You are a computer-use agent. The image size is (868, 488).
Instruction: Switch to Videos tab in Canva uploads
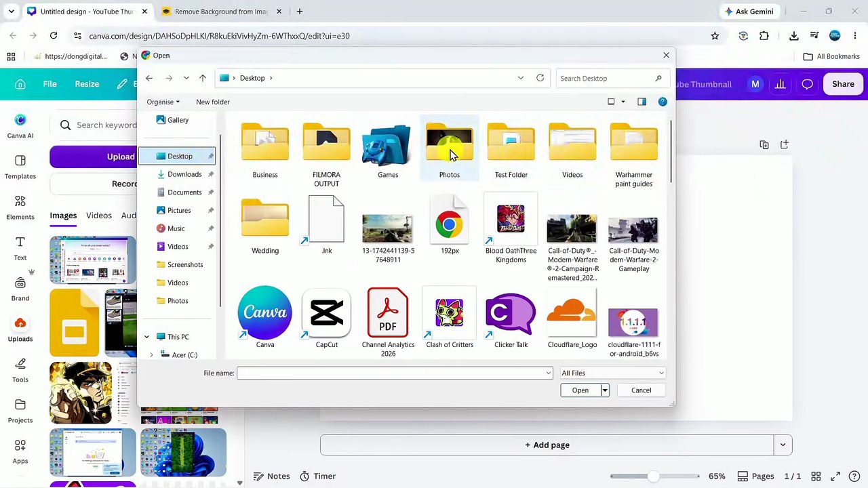(x=99, y=216)
